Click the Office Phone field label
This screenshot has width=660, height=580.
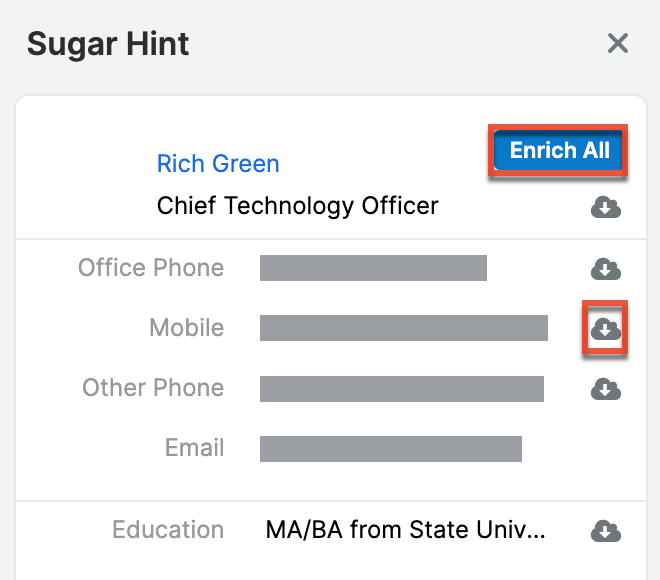pos(151,268)
